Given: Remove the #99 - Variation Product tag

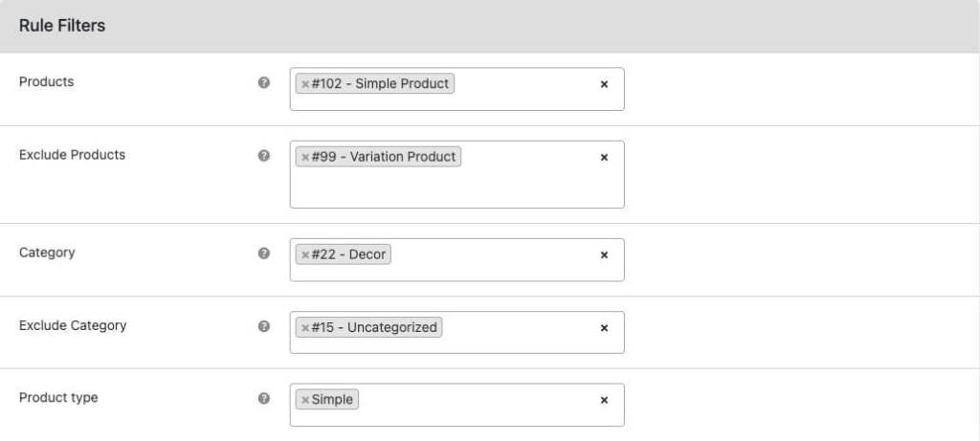Looking at the screenshot, I should pyautogui.click(x=305, y=157).
